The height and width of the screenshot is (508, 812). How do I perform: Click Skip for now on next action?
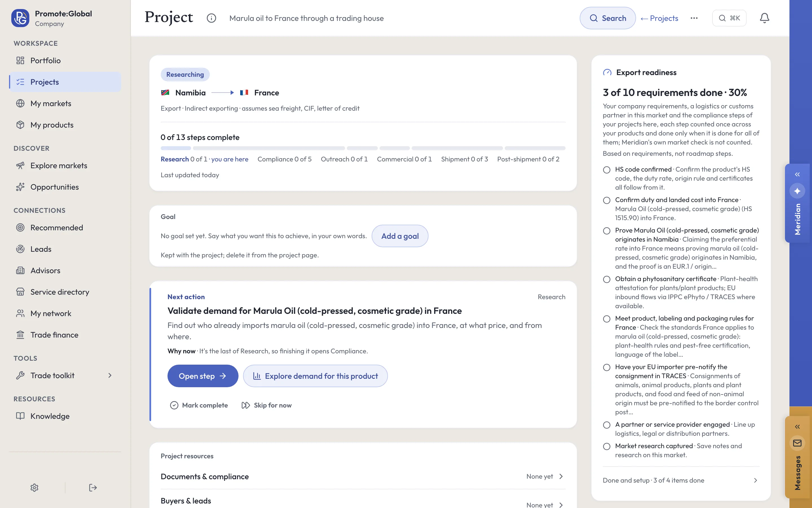[x=267, y=405]
